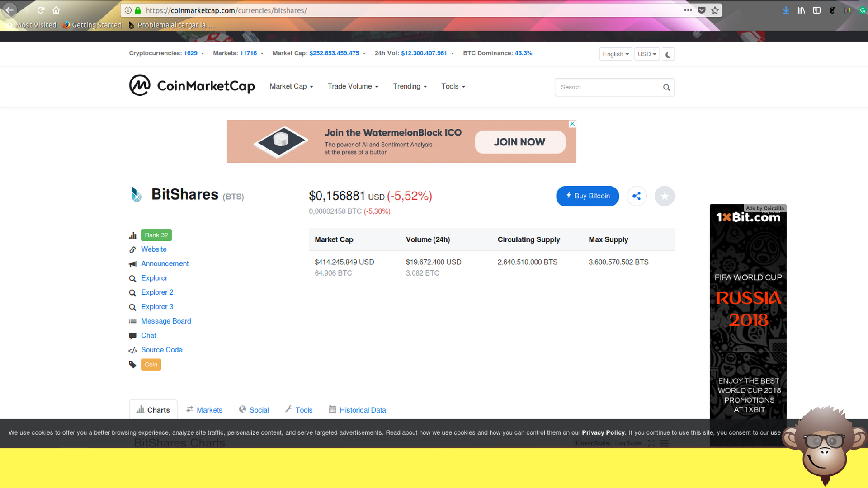Expand the Market Cap menu
The width and height of the screenshot is (868, 488).
[x=291, y=86]
